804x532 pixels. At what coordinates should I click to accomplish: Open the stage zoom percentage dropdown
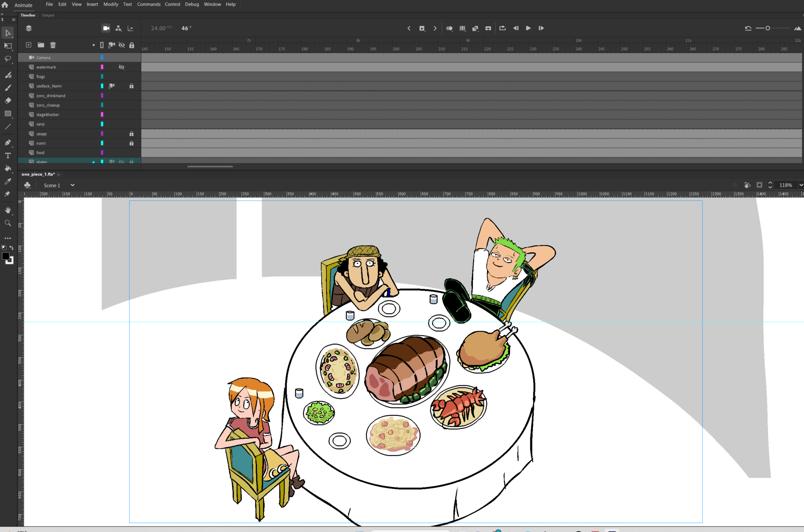coord(801,185)
